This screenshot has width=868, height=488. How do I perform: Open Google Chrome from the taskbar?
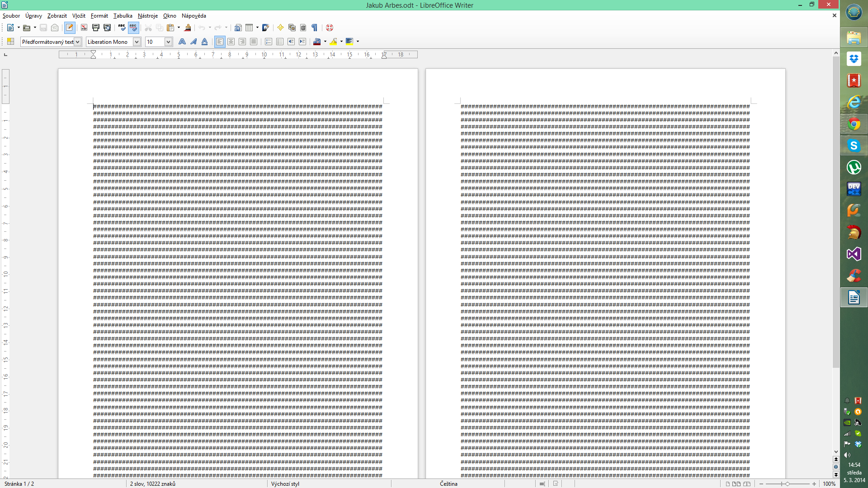854,124
